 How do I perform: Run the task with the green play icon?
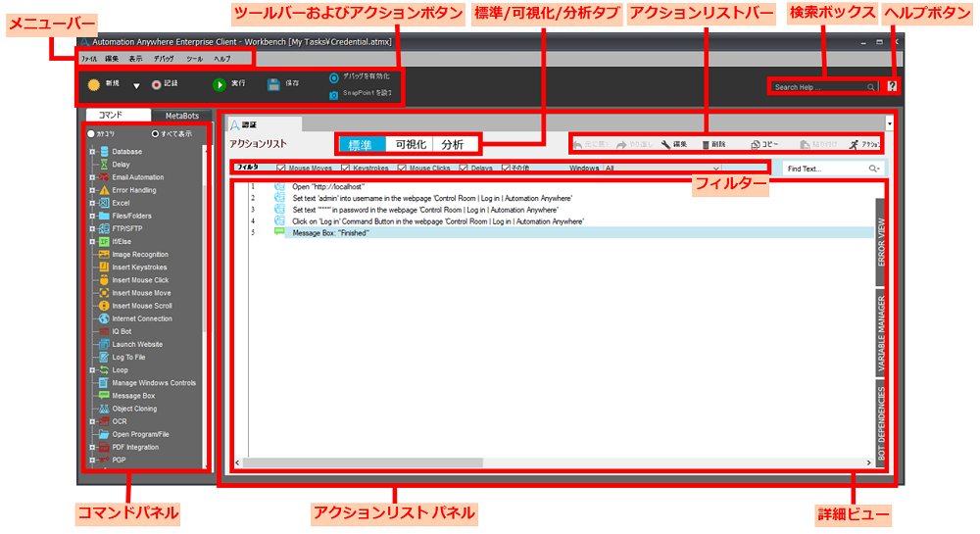[219, 85]
